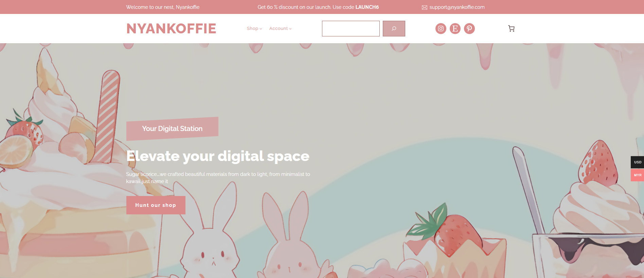The width and height of the screenshot is (644, 278).
Task: Open the shopping cart icon
Action: tap(511, 29)
